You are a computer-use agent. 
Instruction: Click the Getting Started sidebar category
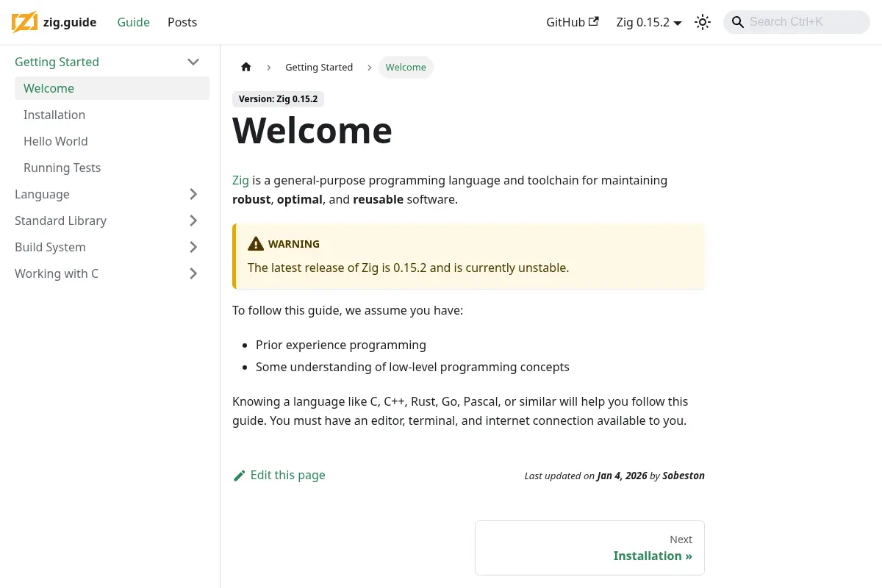pyautogui.click(x=57, y=62)
